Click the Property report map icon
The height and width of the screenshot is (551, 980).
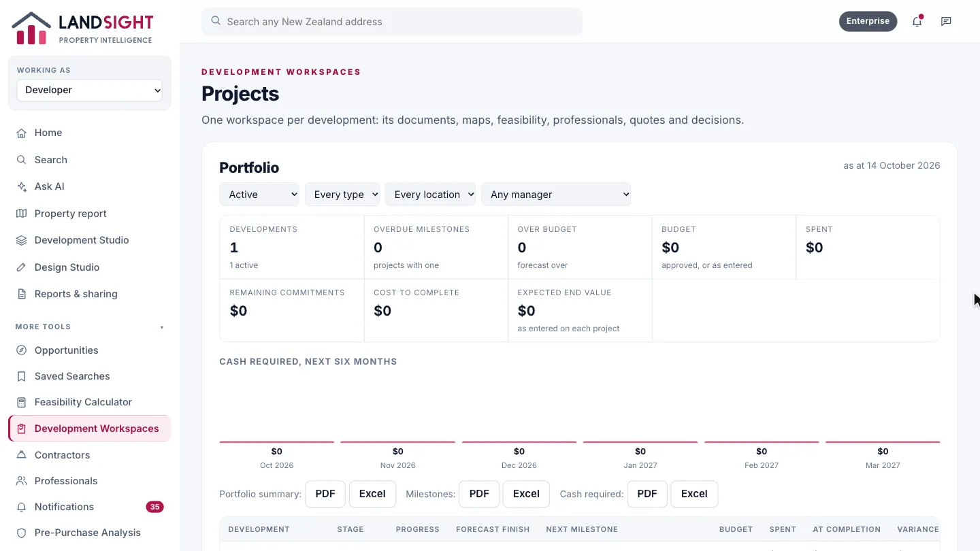(22, 214)
